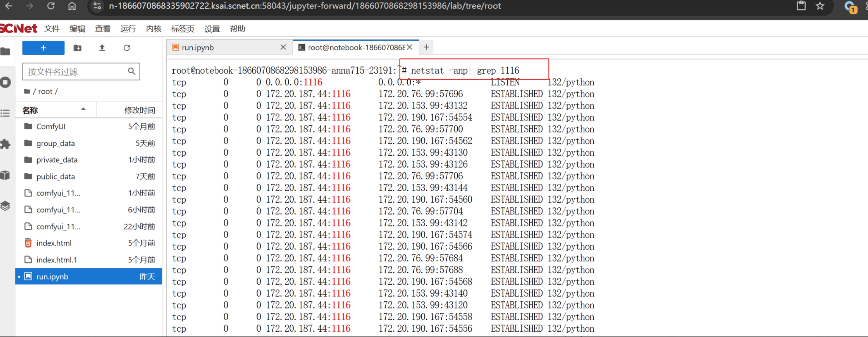Click the upload files icon
The height and width of the screenshot is (337, 868).
pos(102,48)
